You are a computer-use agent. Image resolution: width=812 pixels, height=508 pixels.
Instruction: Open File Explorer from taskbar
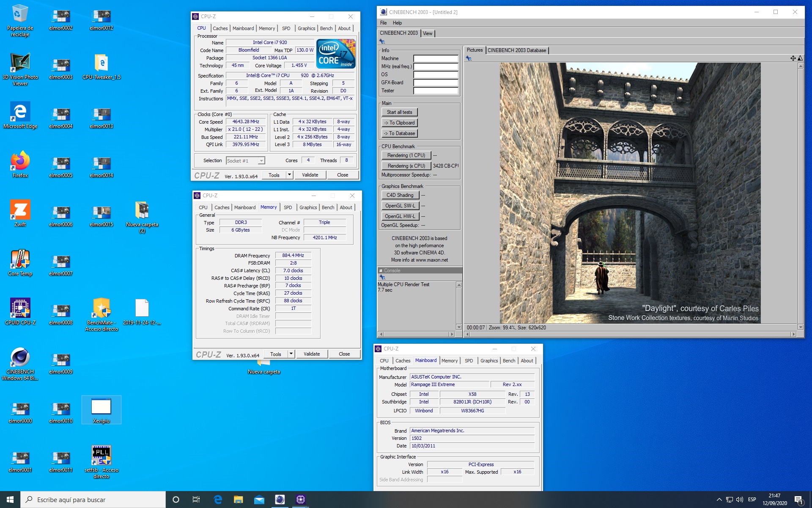click(239, 500)
